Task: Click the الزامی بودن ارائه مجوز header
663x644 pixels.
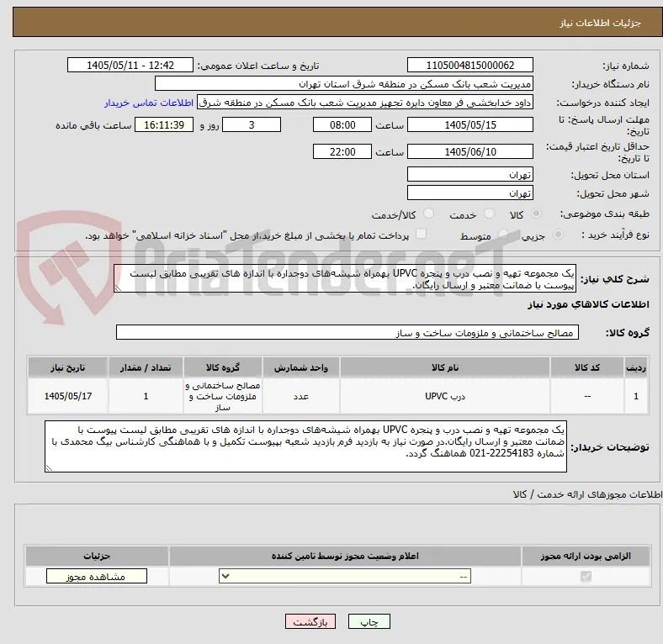Action: tap(586, 556)
